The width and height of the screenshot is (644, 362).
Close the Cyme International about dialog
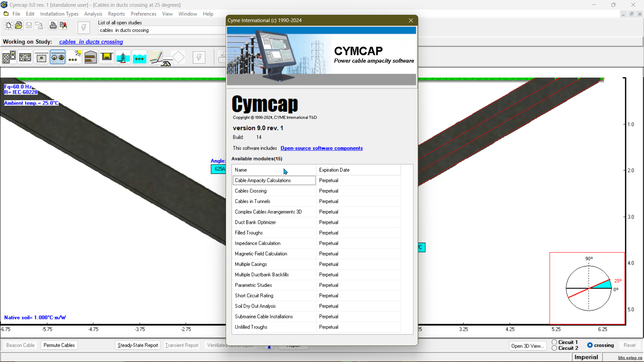(x=411, y=20)
